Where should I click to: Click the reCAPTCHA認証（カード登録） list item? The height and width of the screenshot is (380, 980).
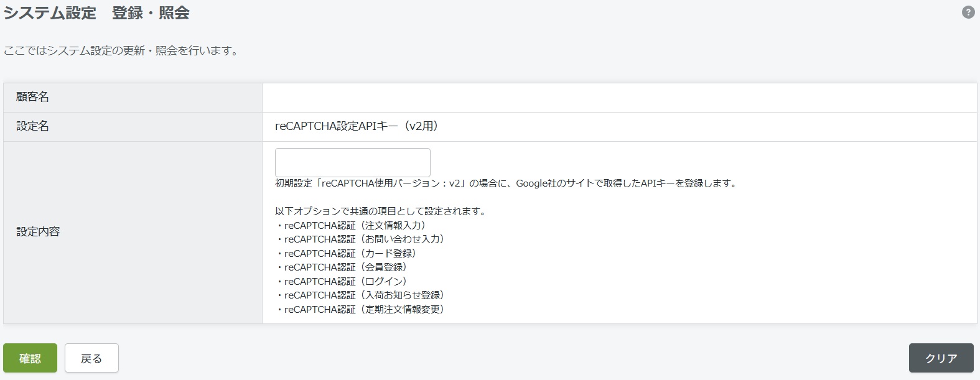tap(347, 254)
